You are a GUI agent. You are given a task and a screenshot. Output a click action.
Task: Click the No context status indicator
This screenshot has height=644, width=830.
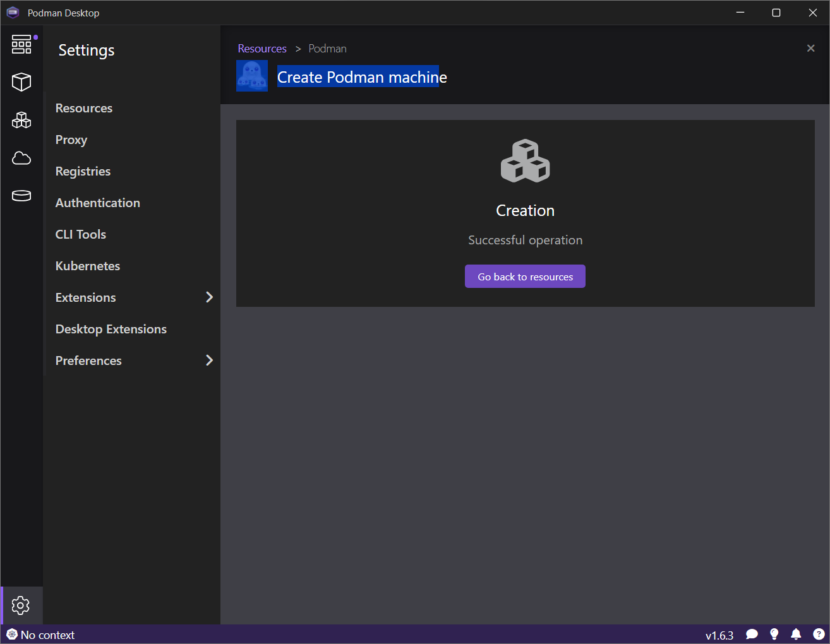point(41,635)
